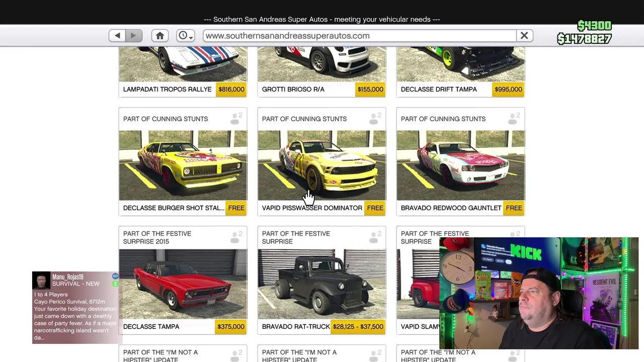The image size is (644, 362).
Task: Select the BRAVADO REDWOOD GAUNTLET name
Action: tap(451, 208)
